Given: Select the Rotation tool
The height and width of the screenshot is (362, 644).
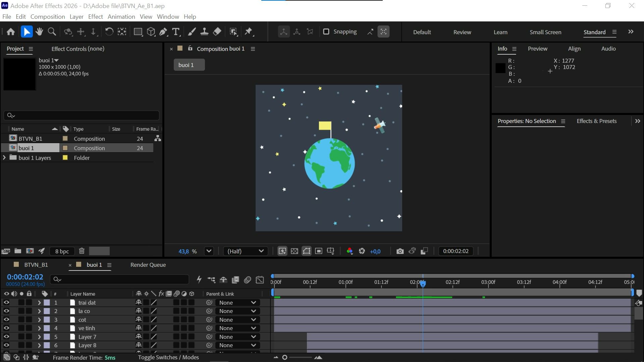Looking at the screenshot, I should tap(109, 32).
